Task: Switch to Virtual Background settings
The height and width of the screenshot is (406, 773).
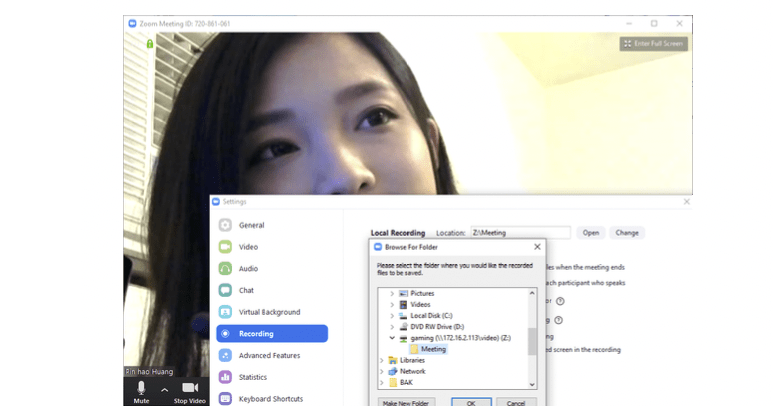Action: pos(225,312)
